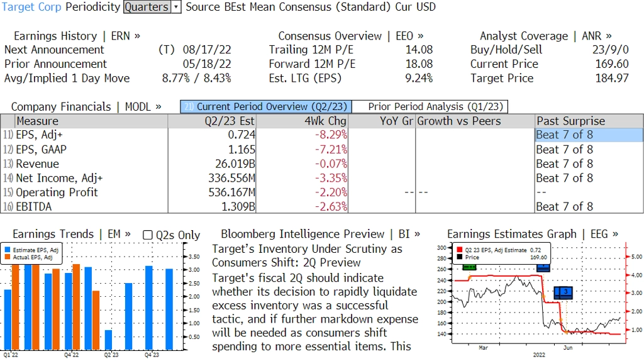The height and width of the screenshot is (361, 644).
Task: Click the highlighted Beat 7 of 8 EPS Adj cell
Action: pos(589,135)
